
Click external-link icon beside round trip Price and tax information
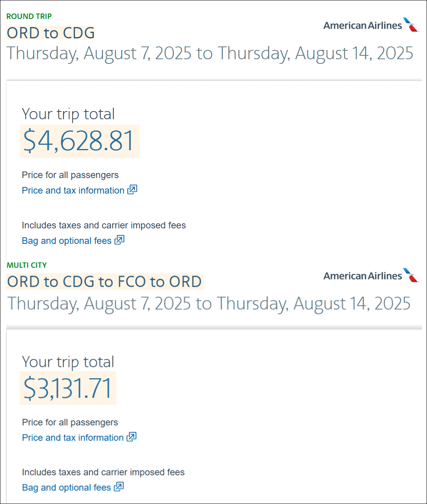[x=133, y=190]
